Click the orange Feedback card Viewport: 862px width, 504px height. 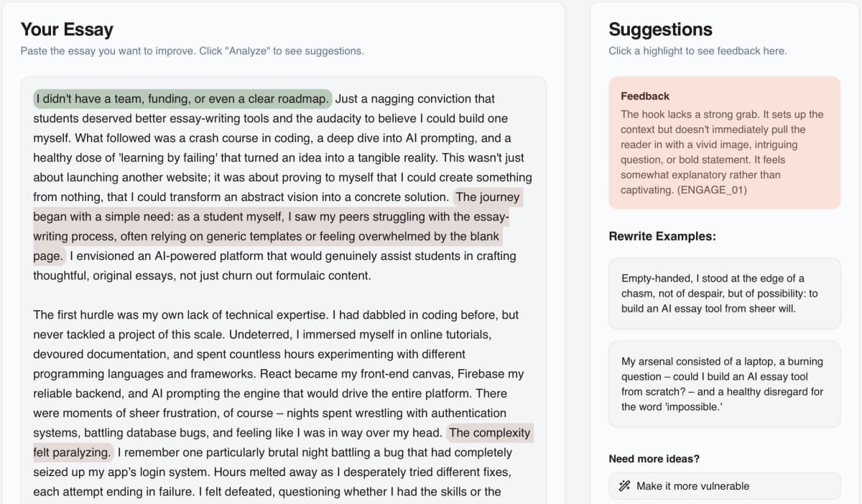coord(724,143)
